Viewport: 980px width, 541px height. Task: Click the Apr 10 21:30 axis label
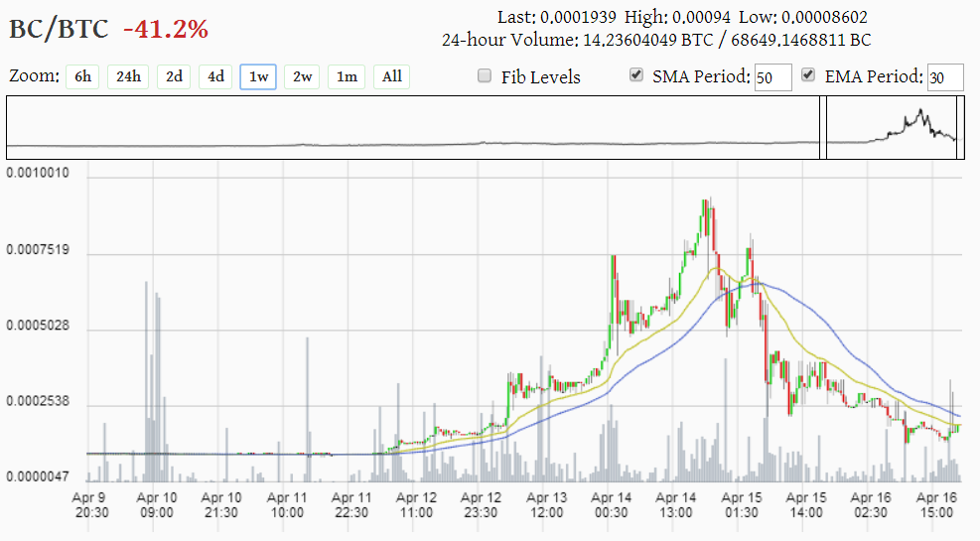[x=221, y=505]
